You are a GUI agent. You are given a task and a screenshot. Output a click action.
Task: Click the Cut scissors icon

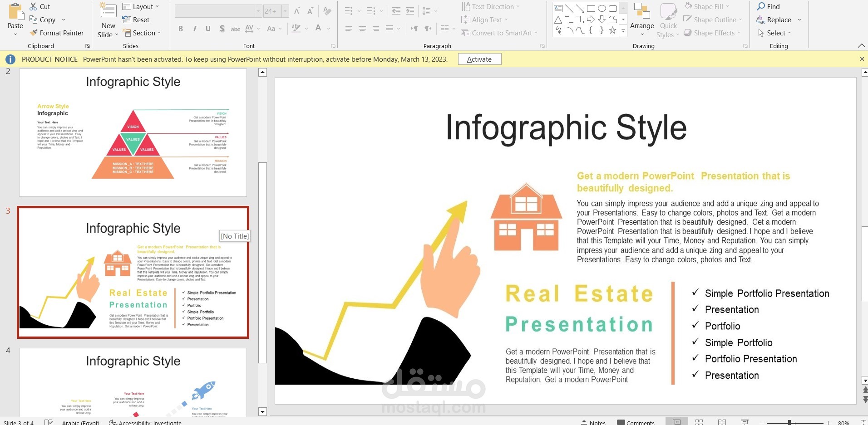click(x=33, y=6)
